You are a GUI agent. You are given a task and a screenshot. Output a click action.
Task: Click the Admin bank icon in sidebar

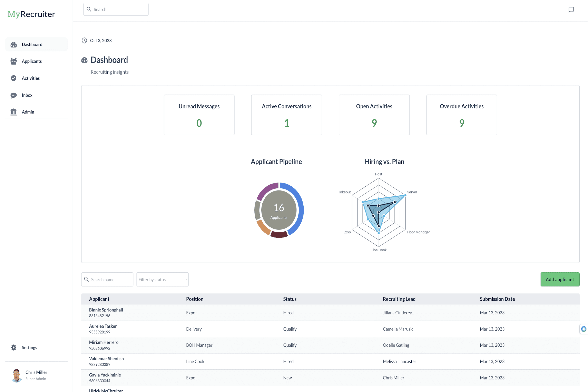click(x=14, y=112)
